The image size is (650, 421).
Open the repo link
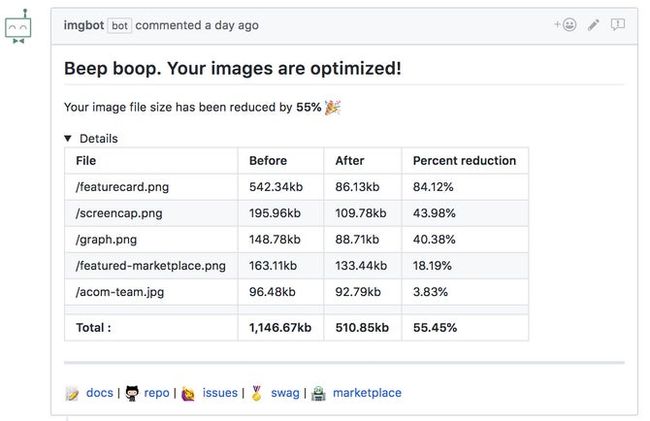point(157,393)
